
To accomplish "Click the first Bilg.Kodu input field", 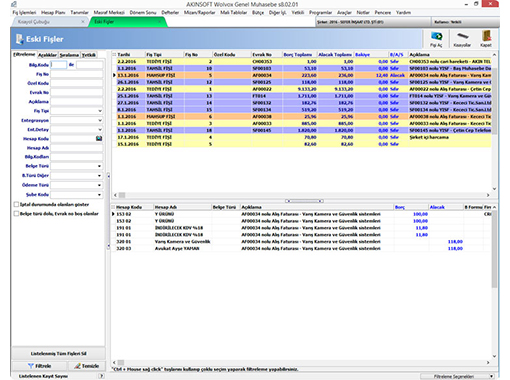I will coord(59,65).
